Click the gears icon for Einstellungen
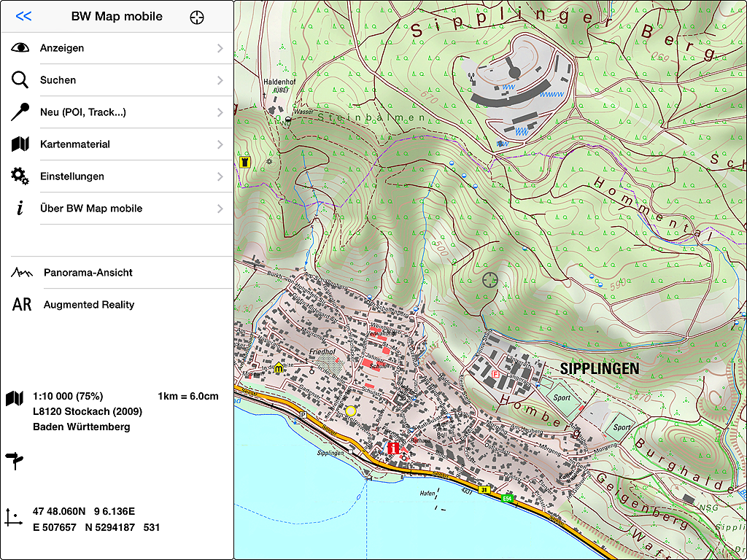 pyautogui.click(x=20, y=176)
